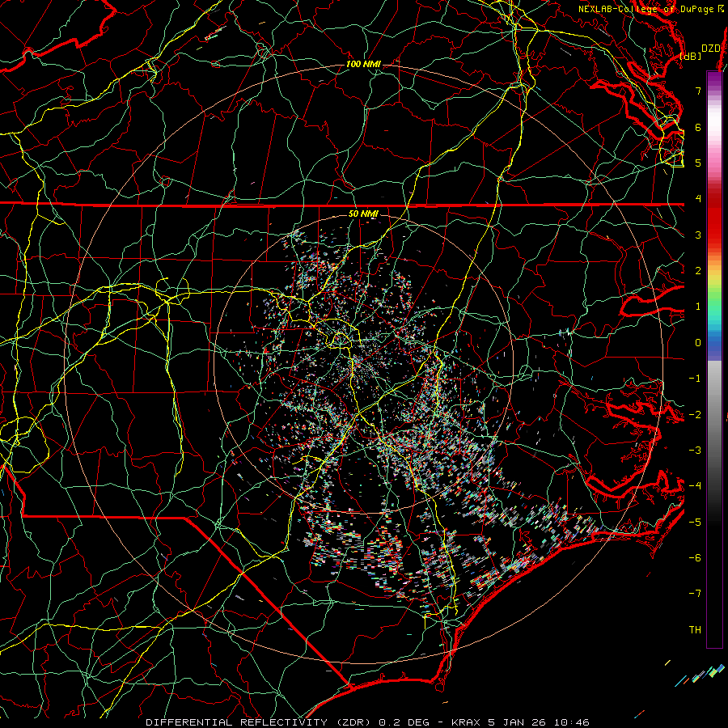The width and height of the screenshot is (728, 728).
Task: Click the DZD legend title
Action: click(710, 49)
